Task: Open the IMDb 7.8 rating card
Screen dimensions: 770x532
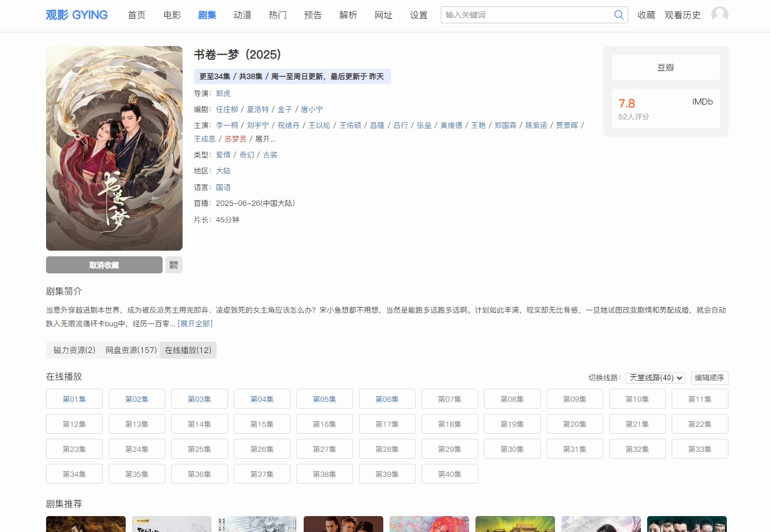Action: pos(666,109)
